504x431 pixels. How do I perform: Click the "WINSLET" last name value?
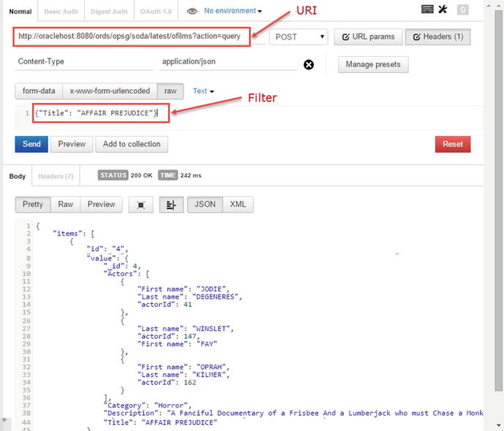pos(211,329)
